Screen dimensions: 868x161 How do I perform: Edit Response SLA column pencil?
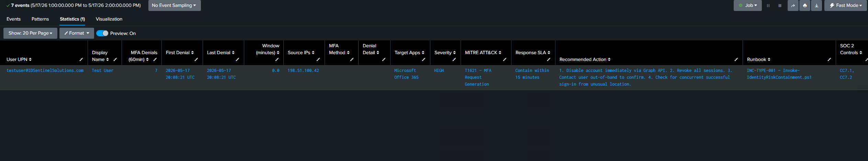point(549,60)
